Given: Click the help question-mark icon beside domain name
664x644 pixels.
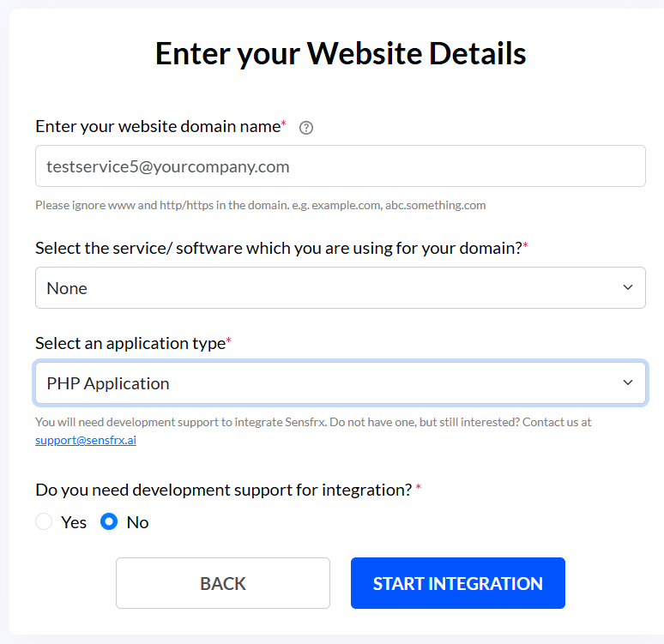Looking at the screenshot, I should (x=305, y=128).
